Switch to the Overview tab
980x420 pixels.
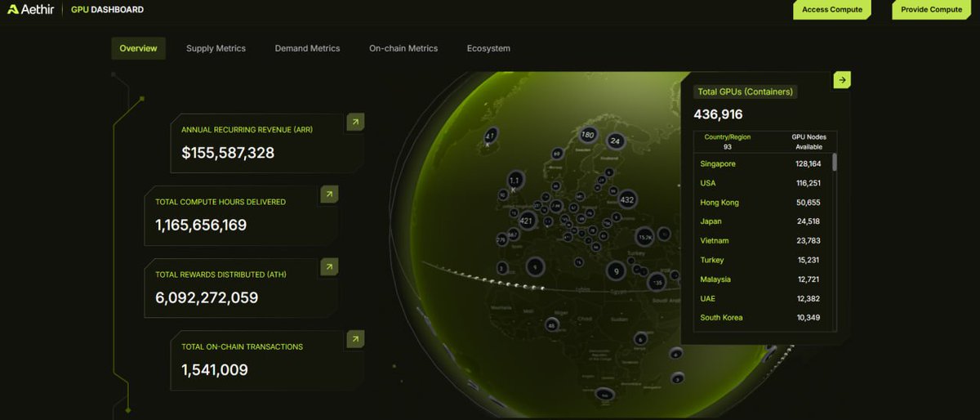click(138, 48)
